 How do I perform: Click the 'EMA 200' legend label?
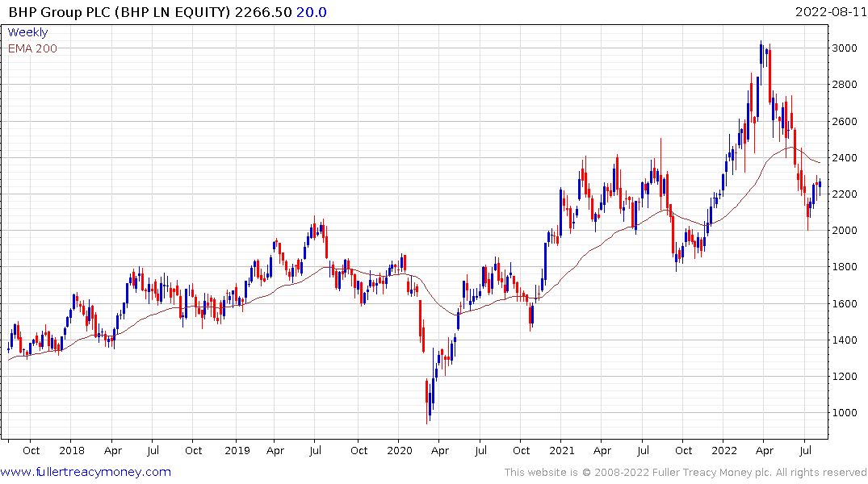click(x=32, y=48)
